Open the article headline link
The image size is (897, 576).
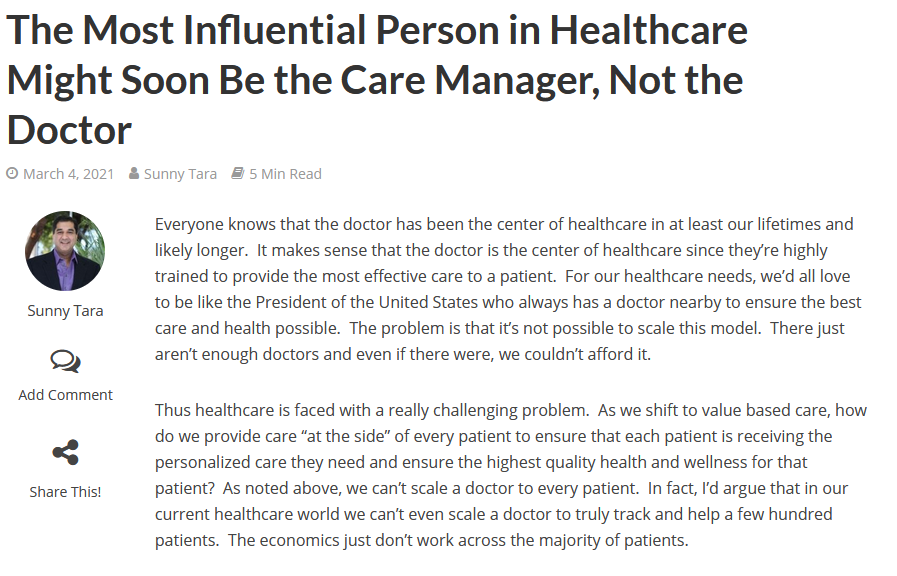click(x=377, y=80)
